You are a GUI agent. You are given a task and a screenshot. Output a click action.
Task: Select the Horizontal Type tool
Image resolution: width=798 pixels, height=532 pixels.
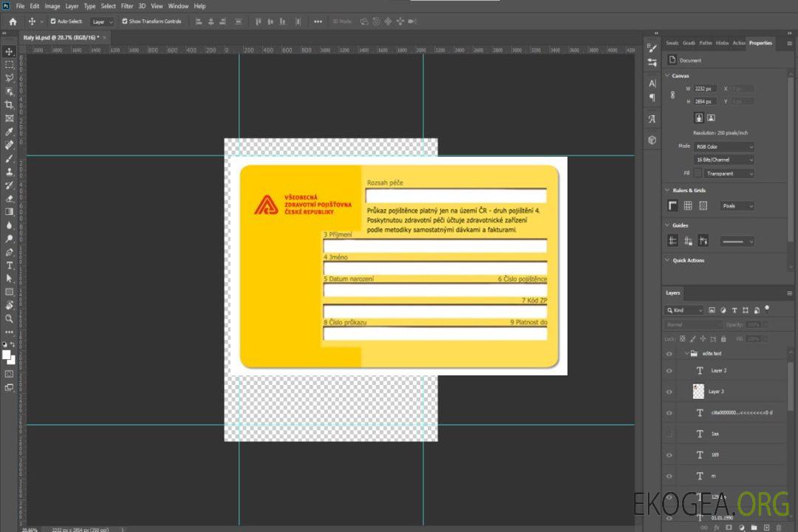tap(10, 265)
